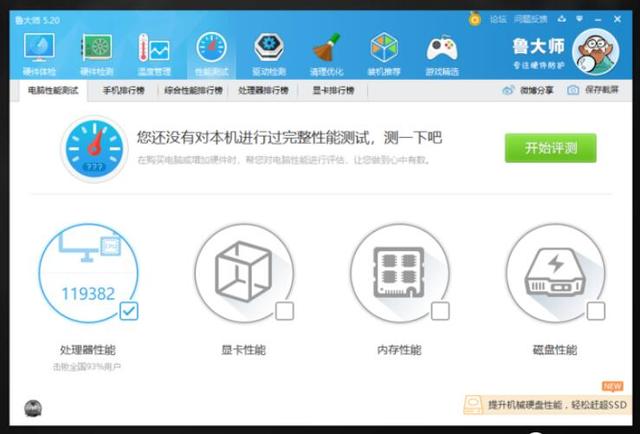
Task: Switch to 手机排行榜 tab
Action: [x=123, y=90]
